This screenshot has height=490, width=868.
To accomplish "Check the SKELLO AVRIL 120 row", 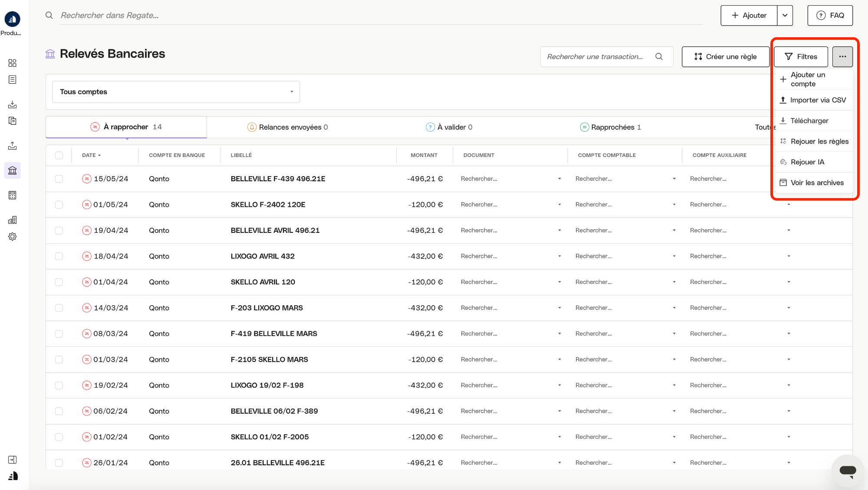I will point(59,282).
